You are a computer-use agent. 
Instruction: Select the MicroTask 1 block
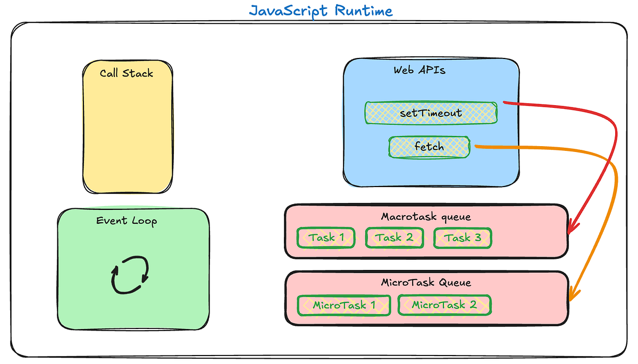click(343, 305)
